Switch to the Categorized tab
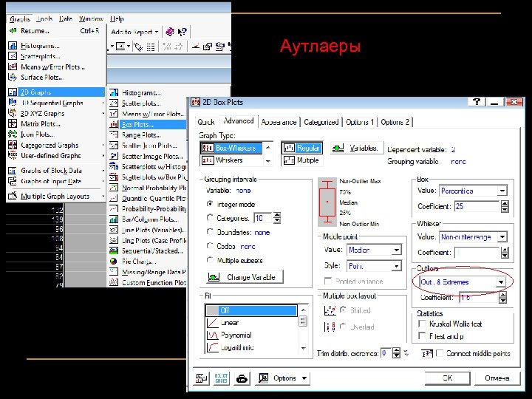 click(x=321, y=122)
